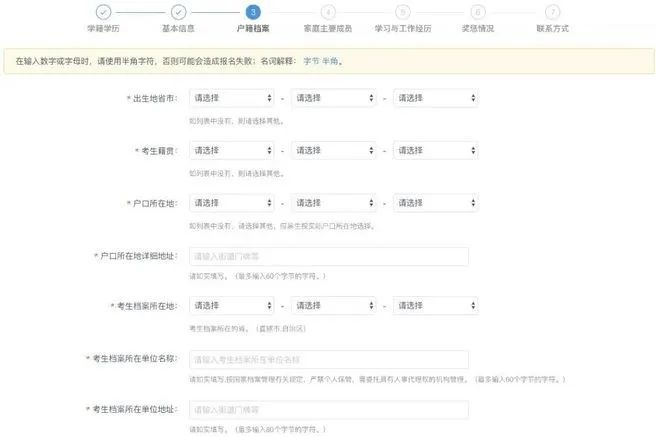This screenshot has width=656, height=438.
Task: Open the second 考生籍贯 dropdown
Action: click(334, 151)
